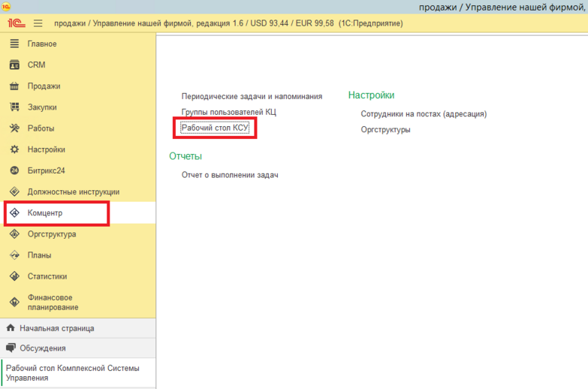Click the Оргструктура diamond icon
This screenshot has width=588, height=389.
(x=14, y=234)
